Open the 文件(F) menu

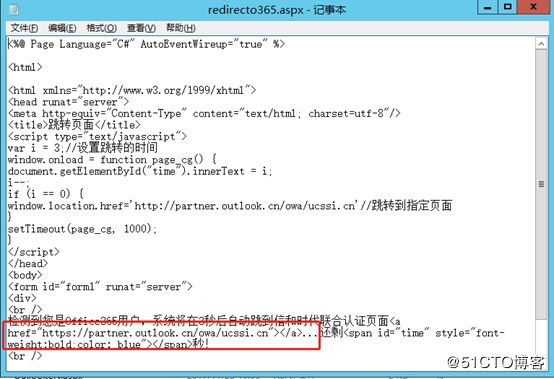pyautogui.click(x=24, y=28)
